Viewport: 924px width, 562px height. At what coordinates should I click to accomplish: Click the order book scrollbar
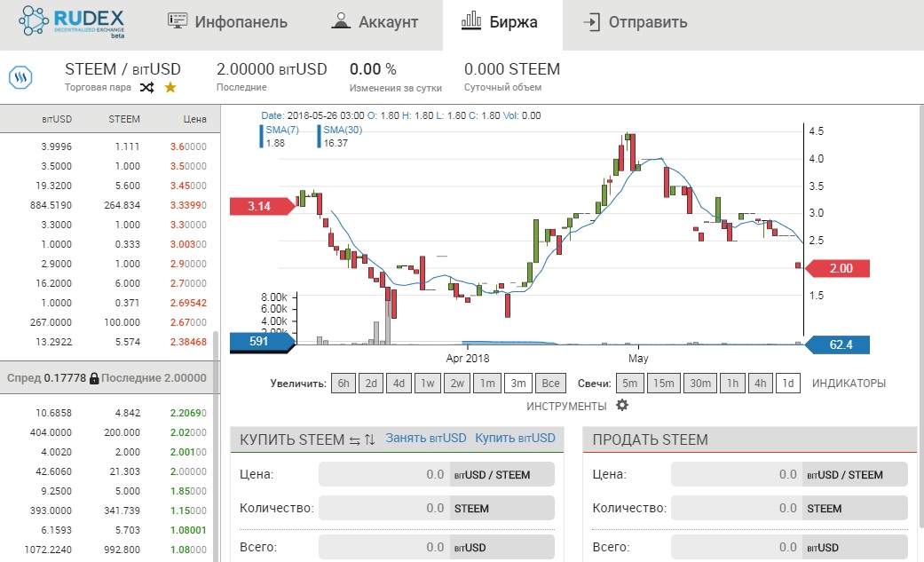point(216,445)
